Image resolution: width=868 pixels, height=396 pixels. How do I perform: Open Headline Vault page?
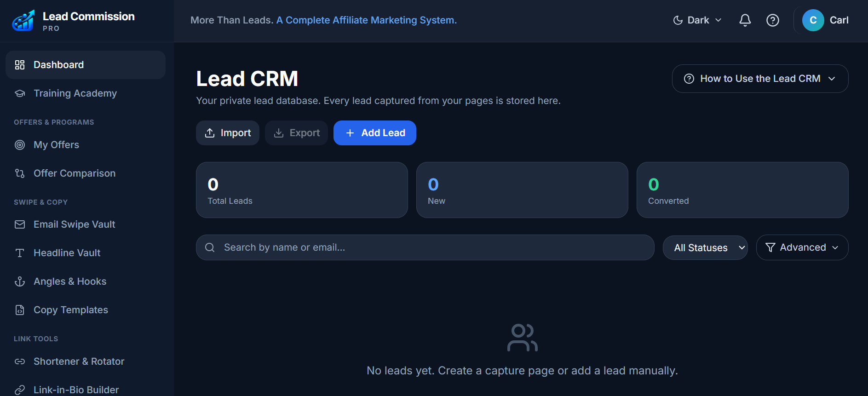pyautogui.click(x=86, y=253)
